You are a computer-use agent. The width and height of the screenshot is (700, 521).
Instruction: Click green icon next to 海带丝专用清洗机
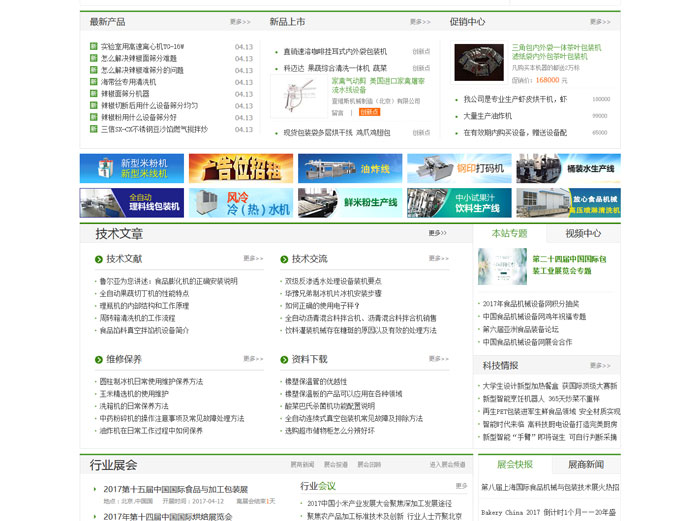pos(94,81)
